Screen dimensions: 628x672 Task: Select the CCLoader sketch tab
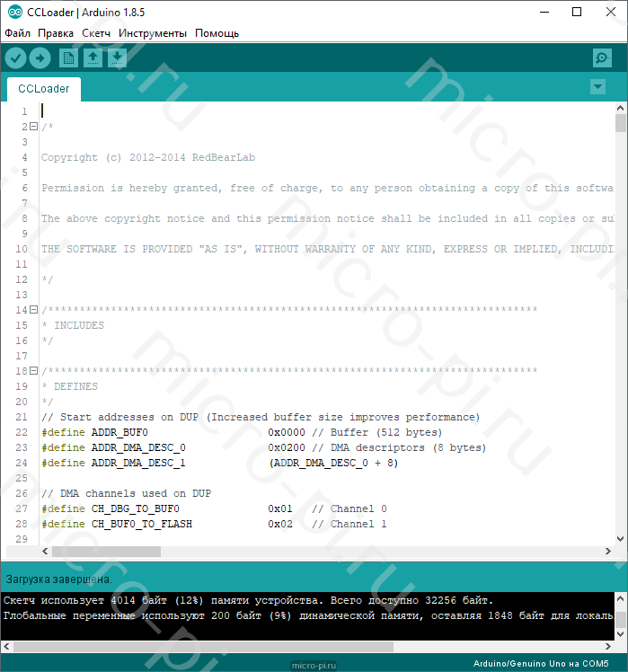[43, 89]
